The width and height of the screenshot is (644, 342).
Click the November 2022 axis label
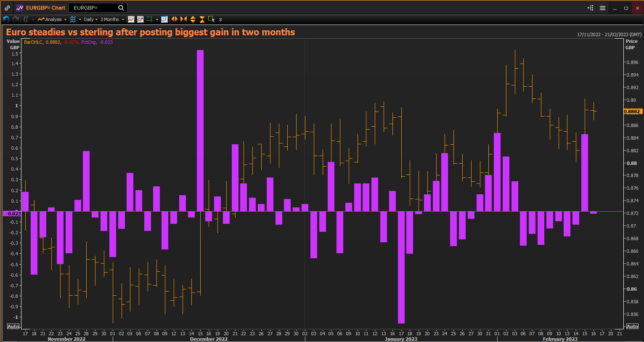[x=66, y=339]
